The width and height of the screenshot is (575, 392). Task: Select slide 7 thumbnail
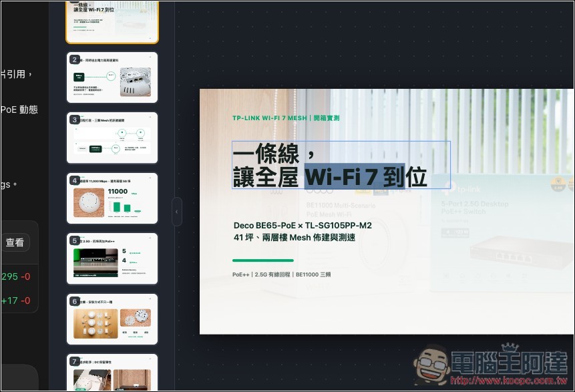point(112,373)
